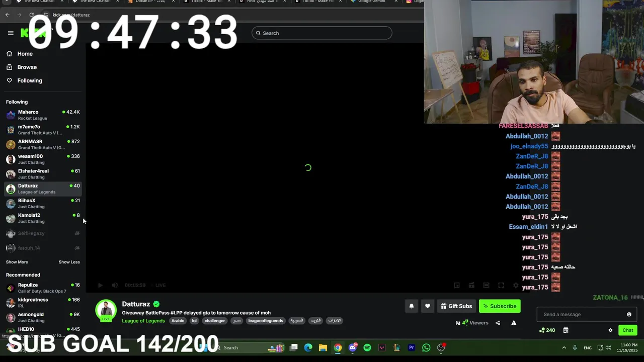Open the chat shop icon
This screenshot has height=362, width=644.
566,330
